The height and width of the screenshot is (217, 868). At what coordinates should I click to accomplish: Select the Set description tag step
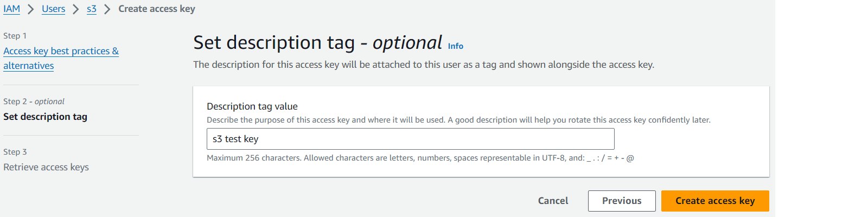[x=45, y=117]
